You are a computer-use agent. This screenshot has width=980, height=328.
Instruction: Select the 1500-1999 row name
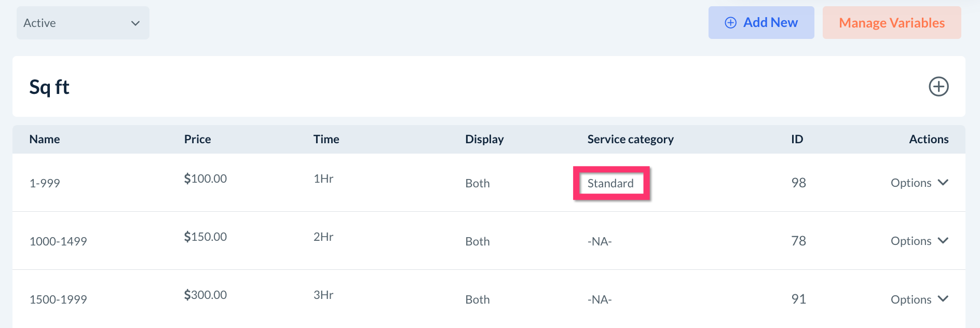(58, 299)
